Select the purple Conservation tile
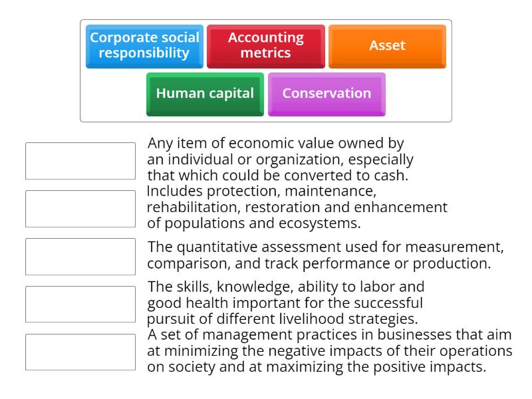Image resolution: width=532 pixels, height=399 pixels. coord(327,94)
